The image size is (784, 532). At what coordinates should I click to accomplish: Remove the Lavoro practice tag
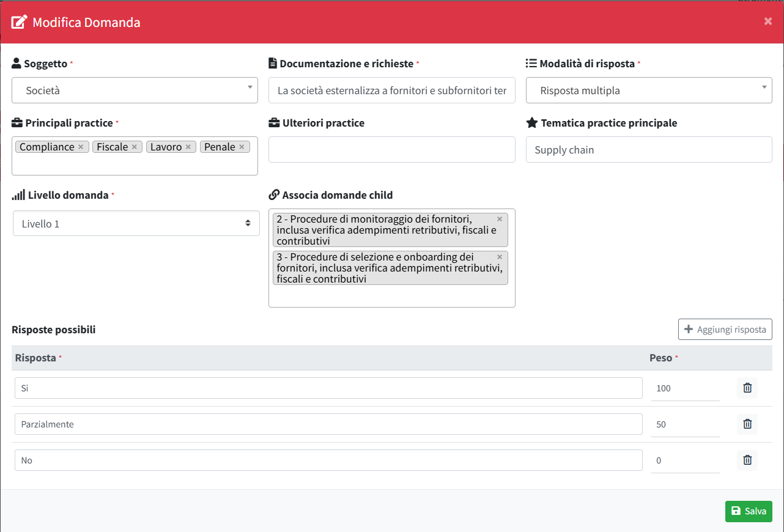tap(188, 147)
